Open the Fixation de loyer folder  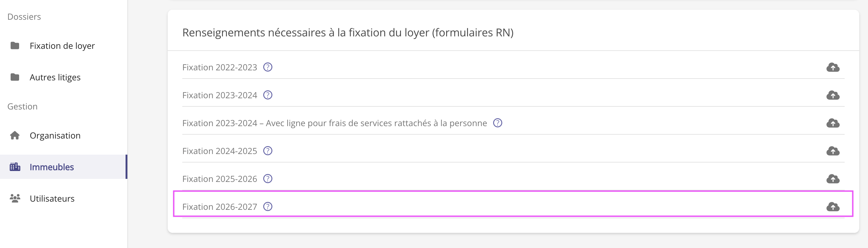click(62, 46)
